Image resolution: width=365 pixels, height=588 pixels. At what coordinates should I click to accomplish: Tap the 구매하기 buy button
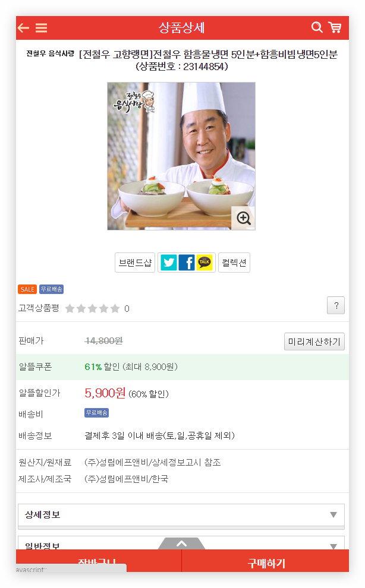[x=266, y=562]
